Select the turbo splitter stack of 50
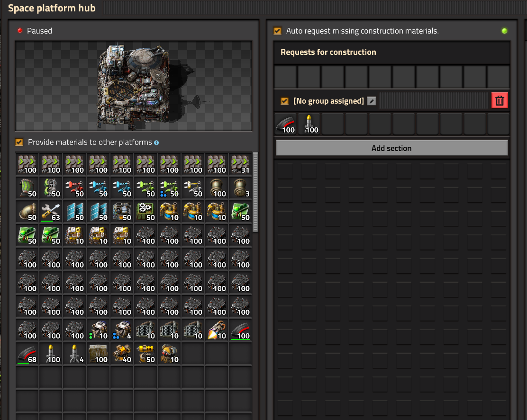The height and width of the screenshot is (420, 527). point(51,188)
